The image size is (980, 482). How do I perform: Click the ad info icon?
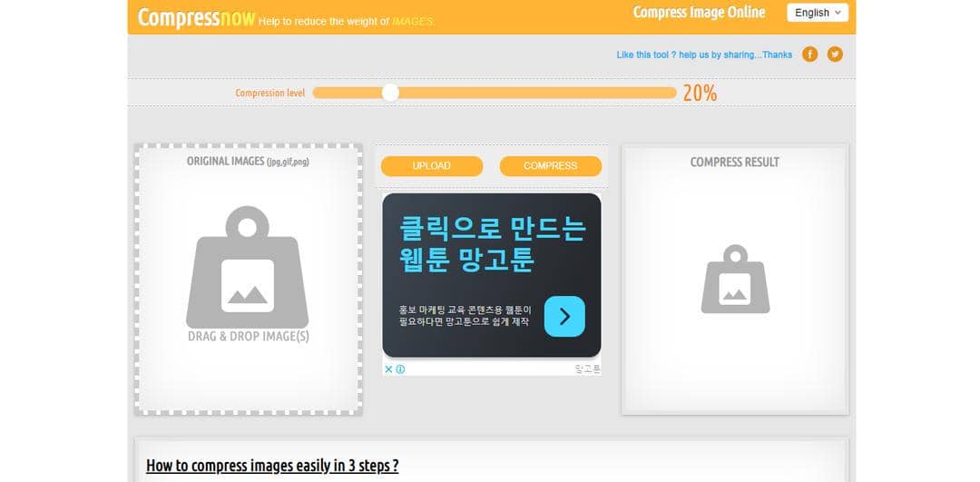tap(400, 369)
